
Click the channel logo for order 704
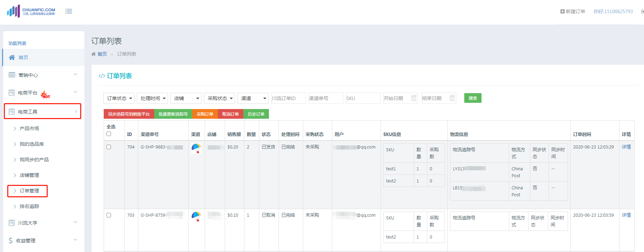click(x=196, y=148)
